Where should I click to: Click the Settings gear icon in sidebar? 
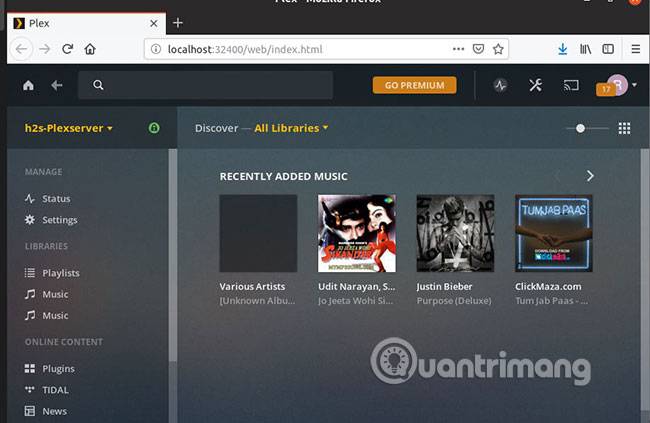(x=30, y=220)
